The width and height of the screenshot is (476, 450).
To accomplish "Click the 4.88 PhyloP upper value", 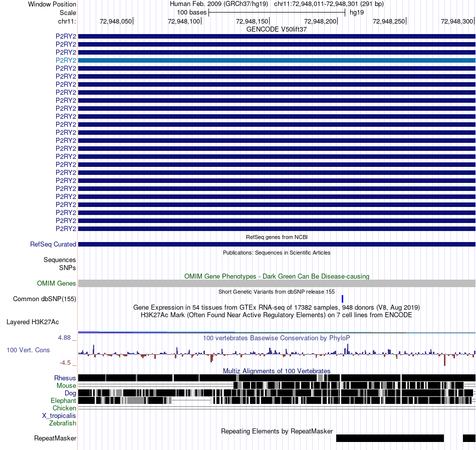I will pyautogui.click(x=64, y=338).
